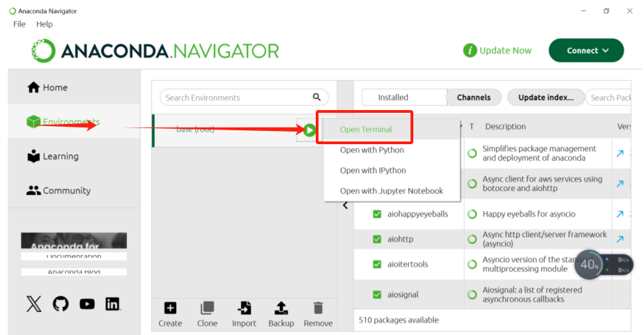Click the Create environment icon
Image resolution: width=644 pixels, height=335 pixels.
pyautogui.click(x=170, y=308)
